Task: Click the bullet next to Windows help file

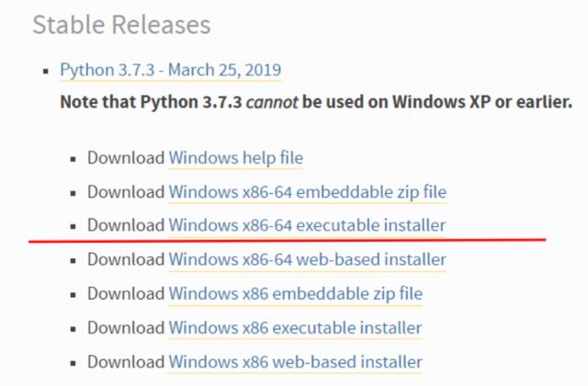Action: (x=73, y=159)
